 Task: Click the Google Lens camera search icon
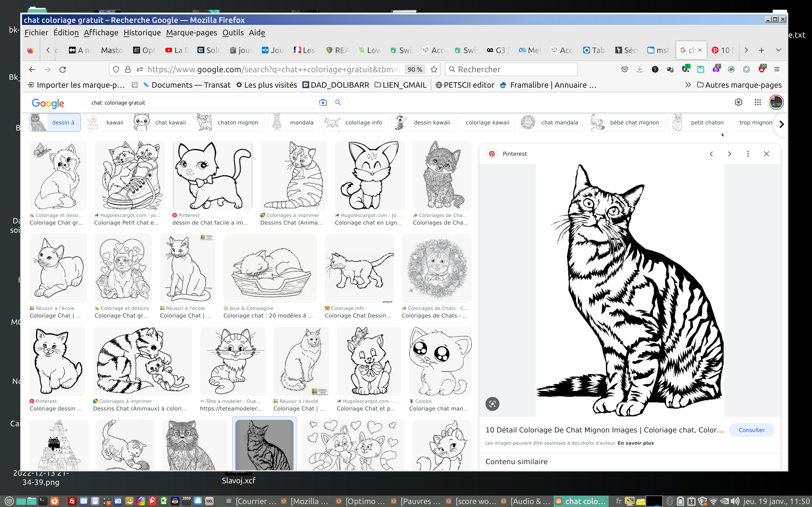tap(322, 103)
